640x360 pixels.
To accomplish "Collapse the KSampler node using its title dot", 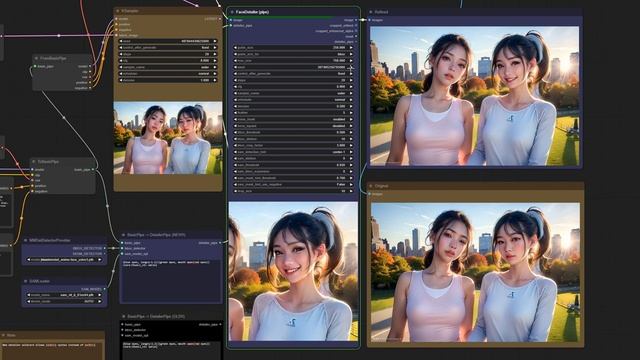I will [x=118, y=11].
